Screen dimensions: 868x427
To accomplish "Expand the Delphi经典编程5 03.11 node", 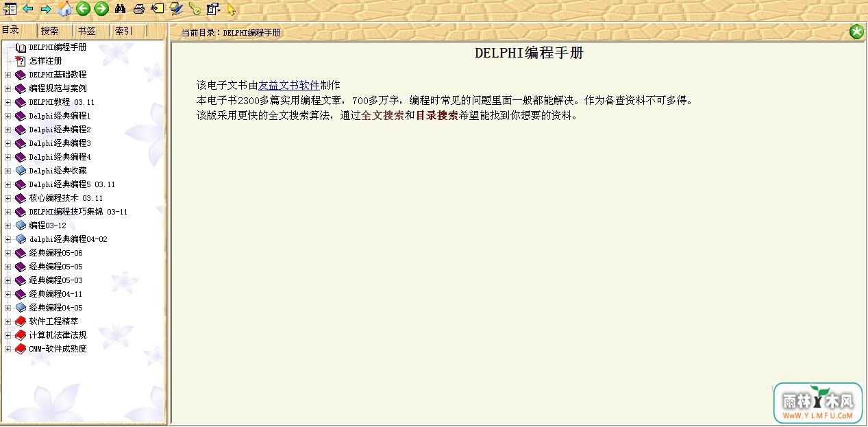I will pyautogui.click(x=8, y=184).
